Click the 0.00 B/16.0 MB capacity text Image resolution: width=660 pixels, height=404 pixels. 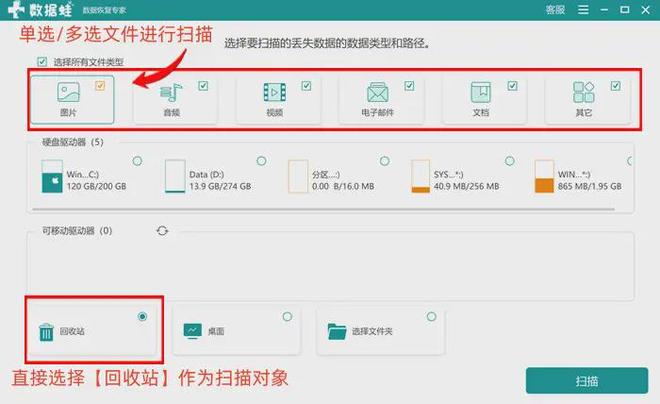343,186
